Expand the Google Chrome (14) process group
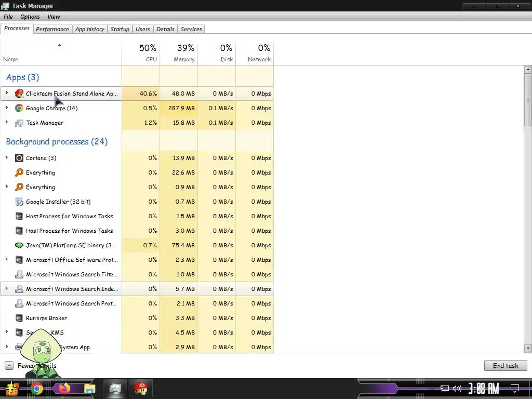This screenshot has height=399, width=532. pos(6,108)
